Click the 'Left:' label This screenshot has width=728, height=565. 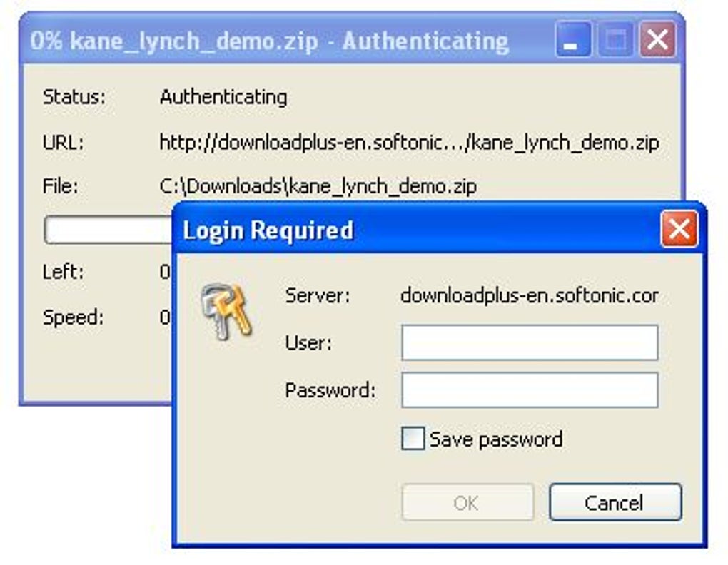tap(63, 272)
